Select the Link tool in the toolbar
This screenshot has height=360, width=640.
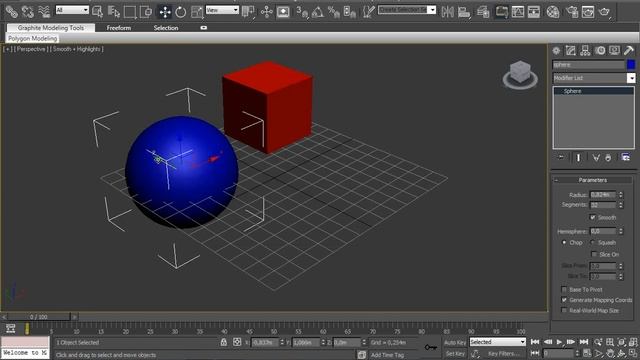pyautogui.click(x=11, y=12)
